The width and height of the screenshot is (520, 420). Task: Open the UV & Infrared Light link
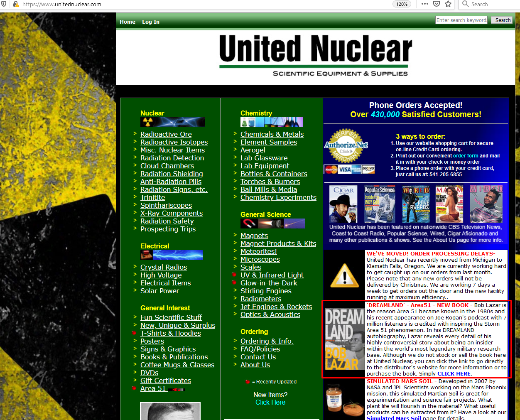[272, 275]
